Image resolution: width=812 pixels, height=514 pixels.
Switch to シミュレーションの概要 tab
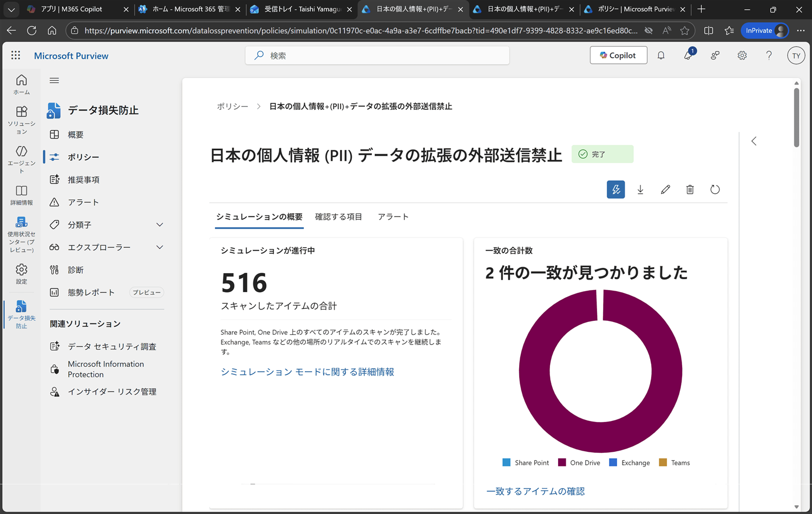pos(259,217)
